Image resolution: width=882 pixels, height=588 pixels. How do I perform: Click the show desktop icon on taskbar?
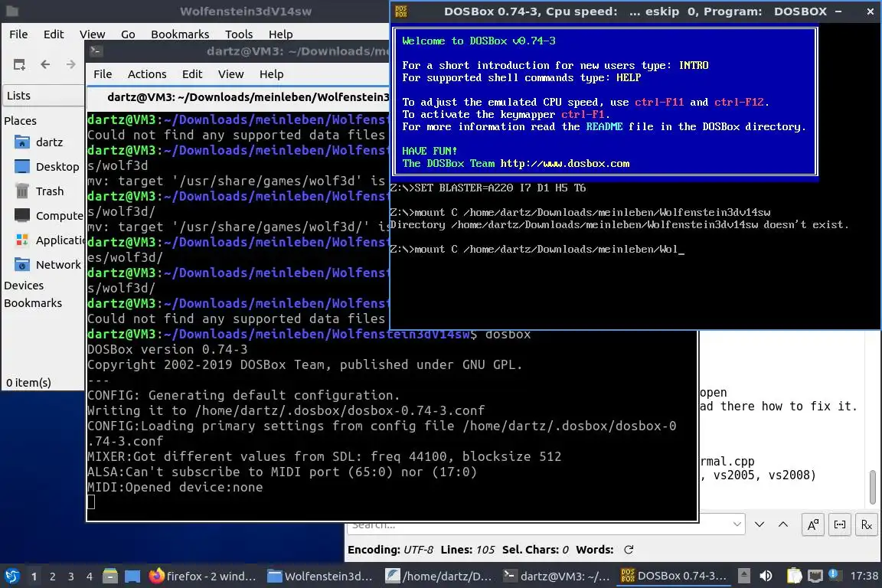pyautogui.click(x=132, y=577)
